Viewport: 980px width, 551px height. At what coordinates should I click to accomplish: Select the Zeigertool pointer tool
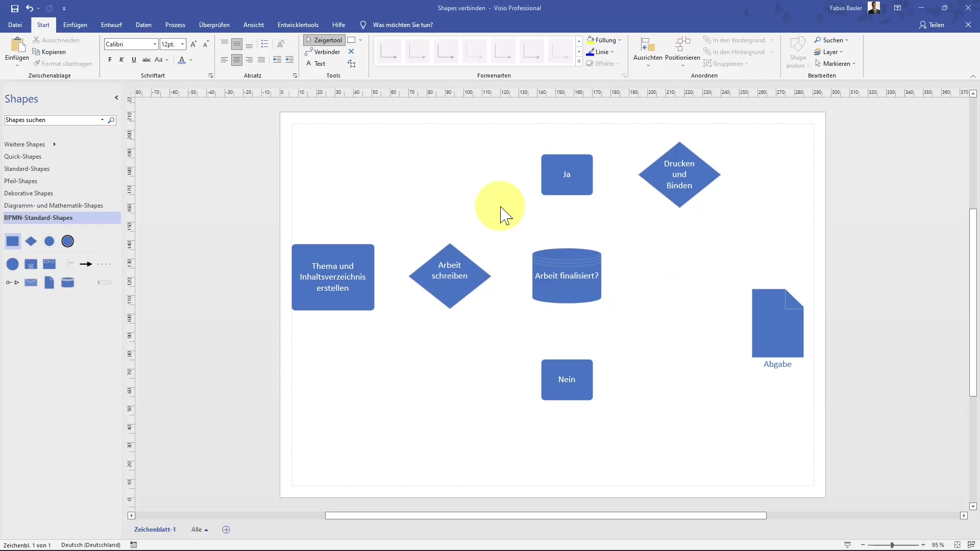pyautogui.click(x=324, y=40)
